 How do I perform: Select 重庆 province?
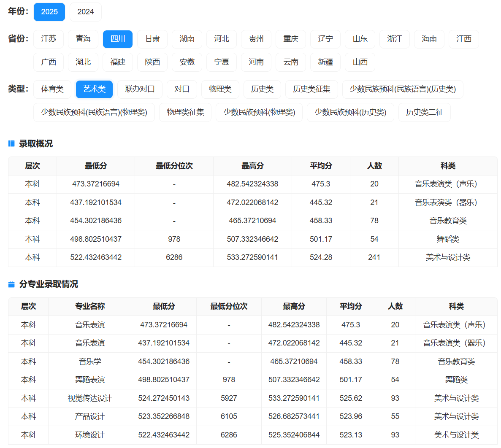pos(291,39)
